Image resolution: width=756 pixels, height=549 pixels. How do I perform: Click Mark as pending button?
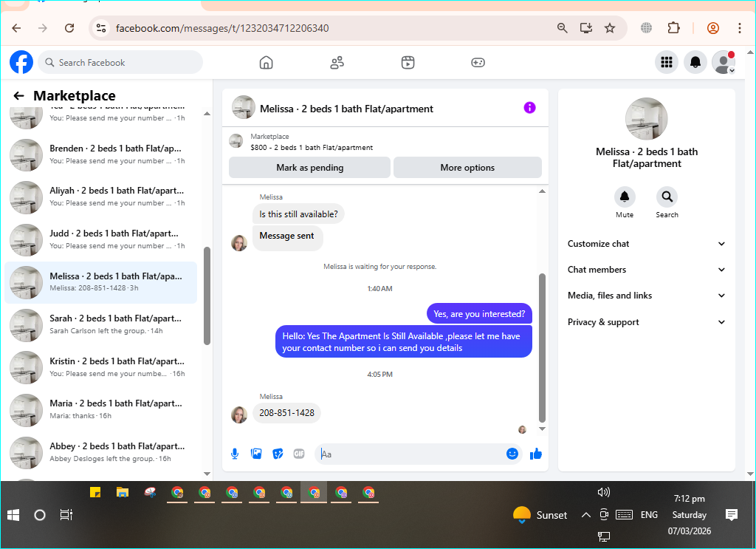coord(309,168)
